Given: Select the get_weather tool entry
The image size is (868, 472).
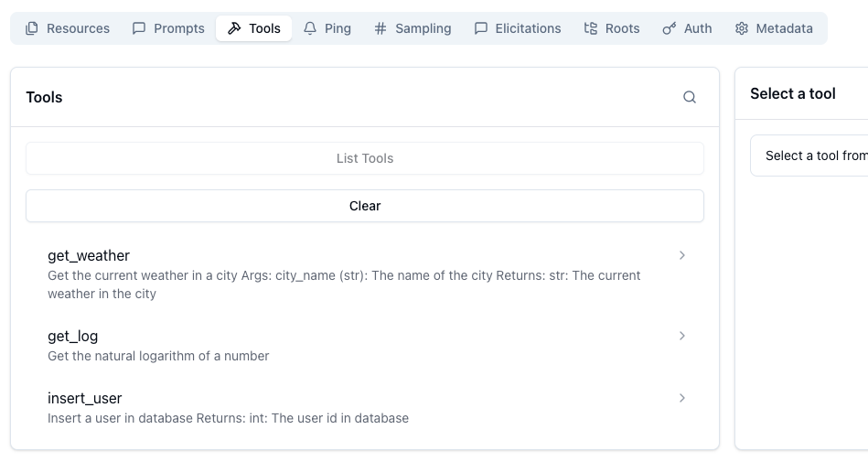Looking at the screenshot, I should (x=89, y=256).
